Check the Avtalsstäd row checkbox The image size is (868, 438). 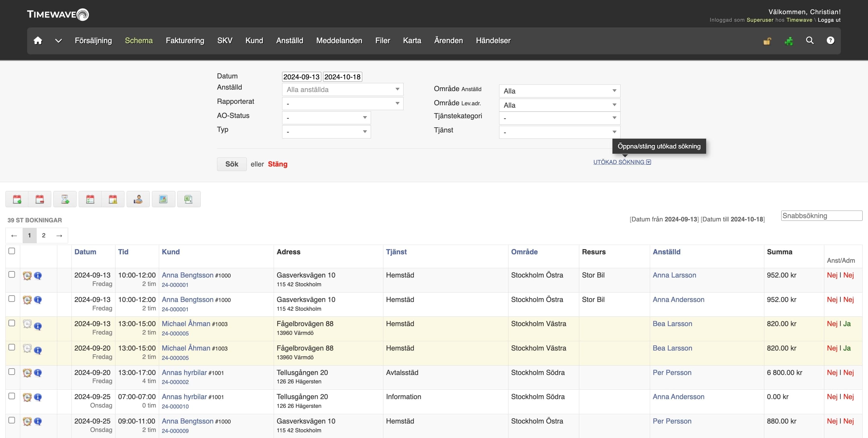(12, 372)
